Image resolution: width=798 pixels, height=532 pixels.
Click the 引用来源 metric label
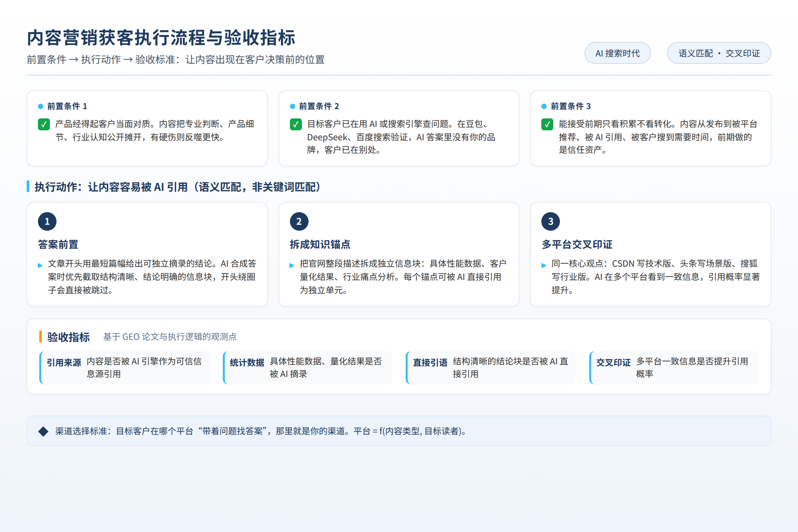(64, 362)
